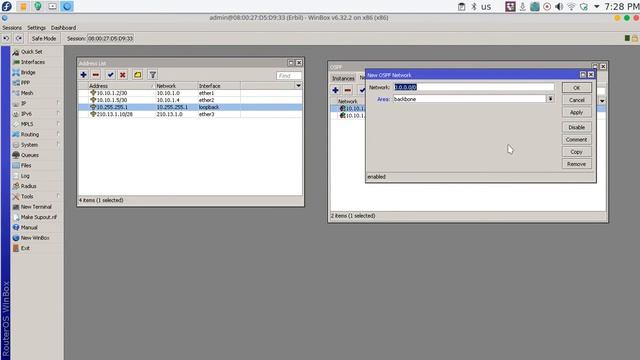This screenshot has height=360, width=640.
Task: Switch to the Instances tab in OSPF
Action: tap(343, 78)
